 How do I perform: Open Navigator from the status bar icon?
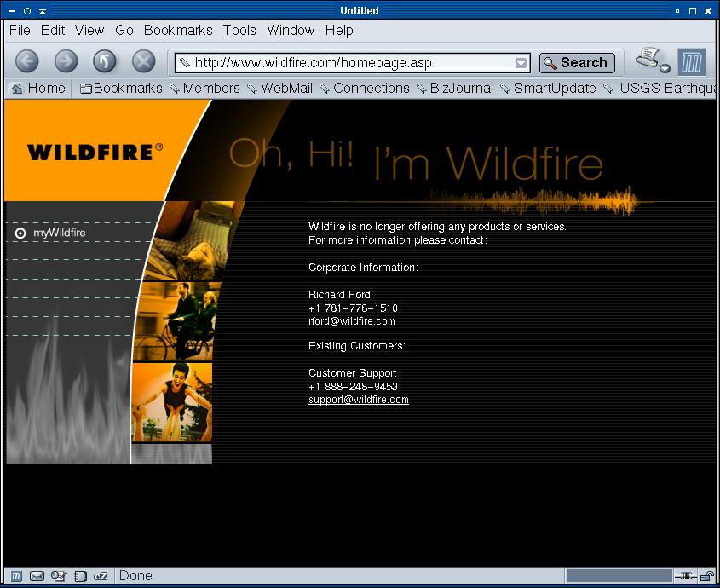[16, 576]
